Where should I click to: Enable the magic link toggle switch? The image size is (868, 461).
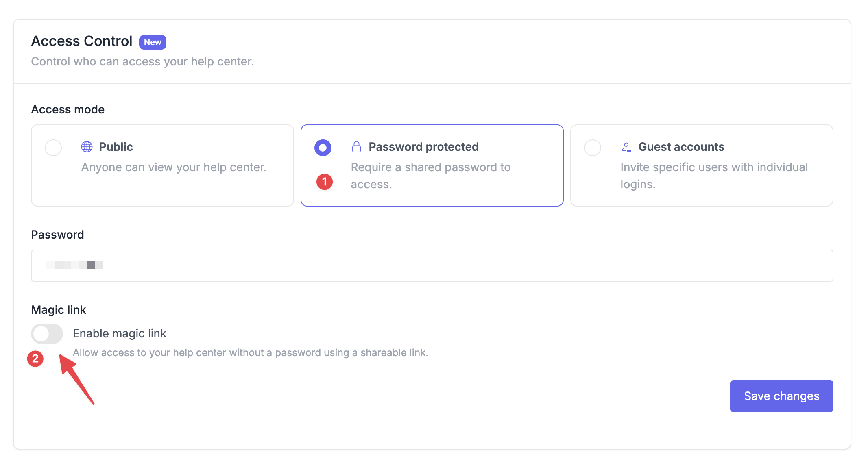tap(47, 334)
